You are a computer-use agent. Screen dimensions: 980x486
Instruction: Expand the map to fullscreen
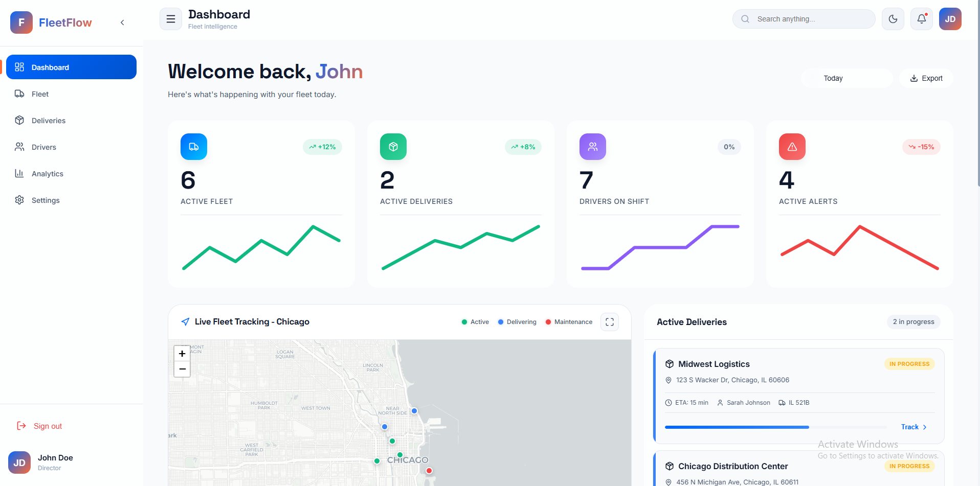point(609,321)
